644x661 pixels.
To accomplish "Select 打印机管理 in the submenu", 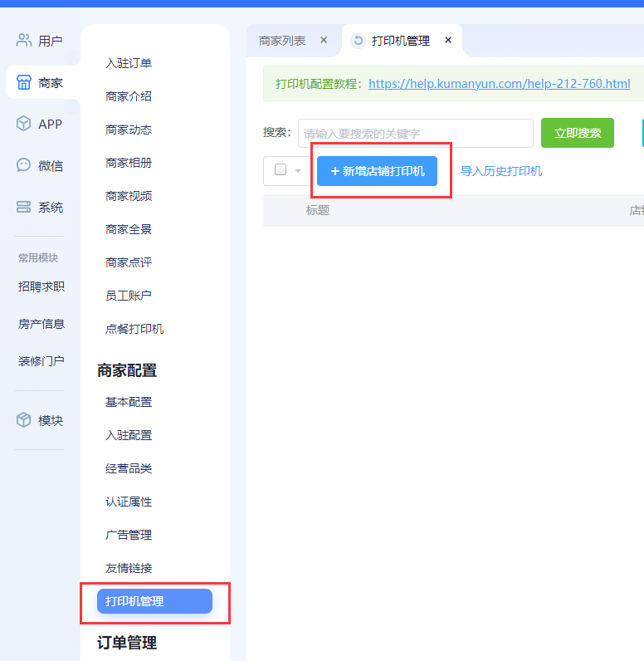I will coord(154,601).
